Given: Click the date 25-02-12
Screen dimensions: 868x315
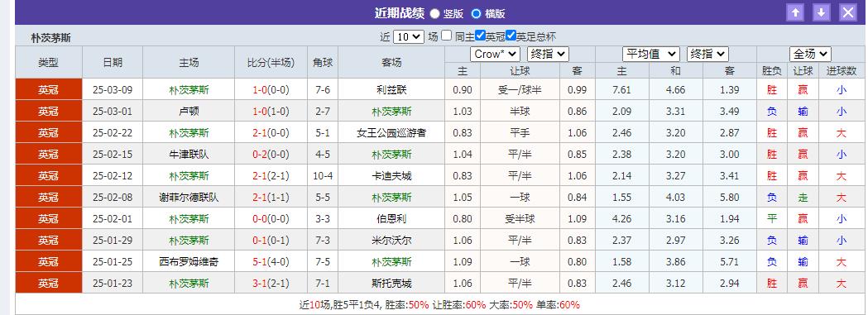Looking at the screenshot, I should 113,176.
